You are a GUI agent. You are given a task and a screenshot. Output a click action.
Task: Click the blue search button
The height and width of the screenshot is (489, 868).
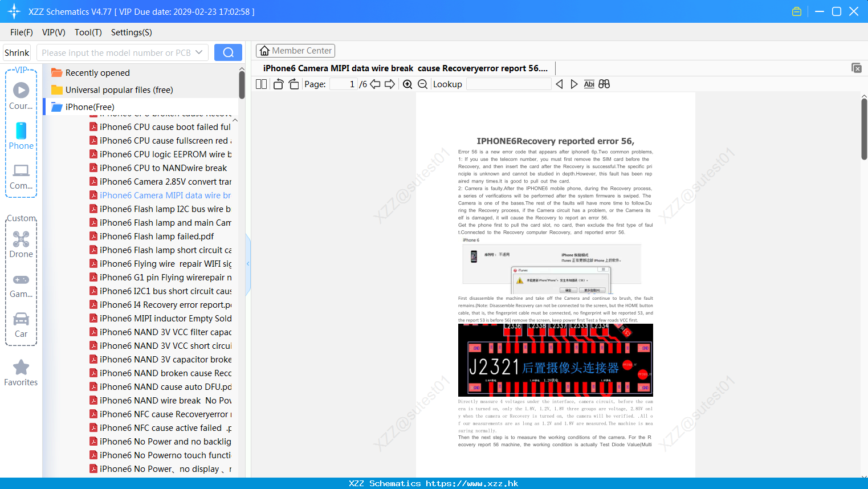coord(228,52)
